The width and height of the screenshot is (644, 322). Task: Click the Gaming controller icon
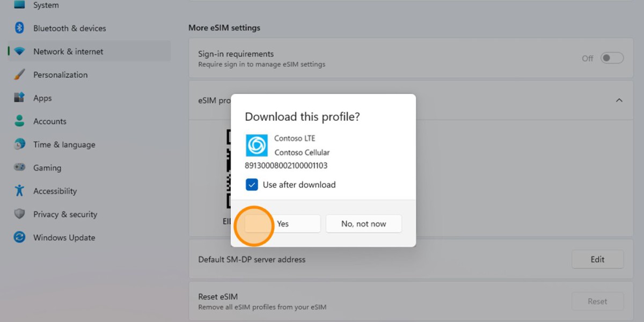[20, 168]
